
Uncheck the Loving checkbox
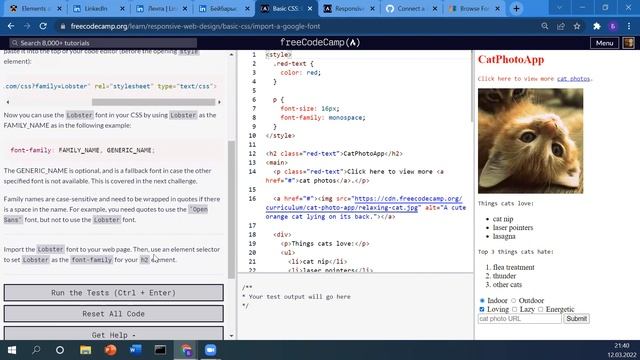tap(482, 309)
